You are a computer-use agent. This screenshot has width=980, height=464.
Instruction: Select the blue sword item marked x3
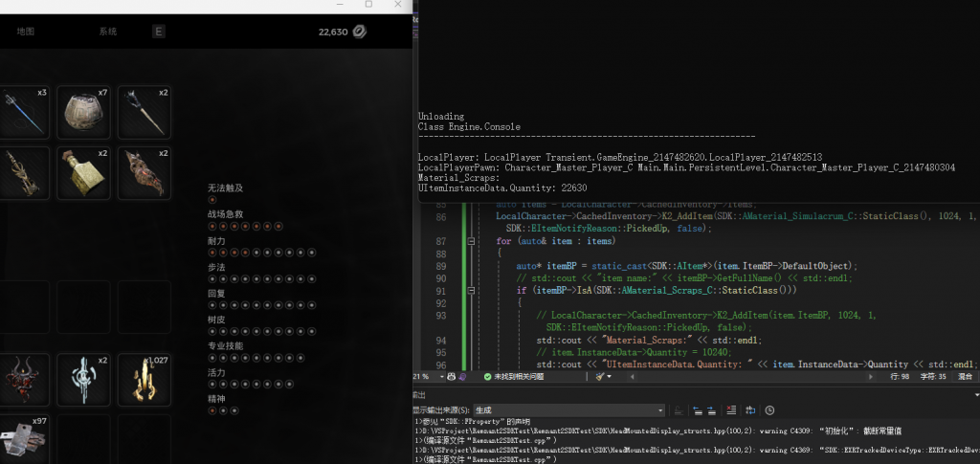(23, 112)
